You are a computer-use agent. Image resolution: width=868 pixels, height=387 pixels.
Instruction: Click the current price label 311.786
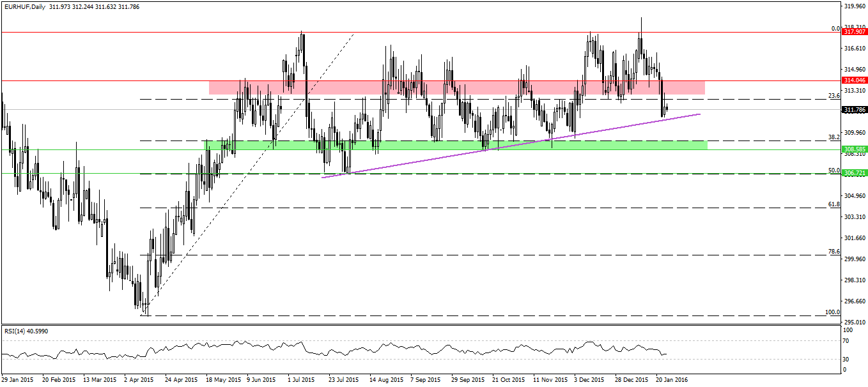point(854,110)
